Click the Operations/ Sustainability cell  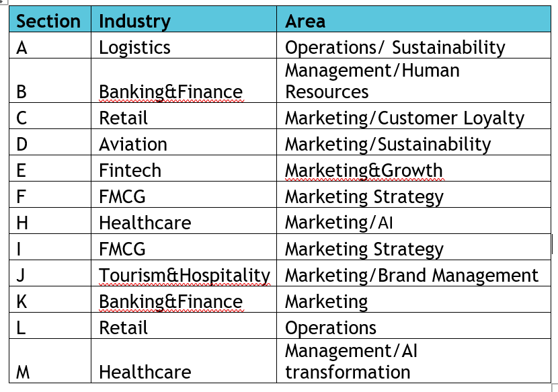[413, 45]
